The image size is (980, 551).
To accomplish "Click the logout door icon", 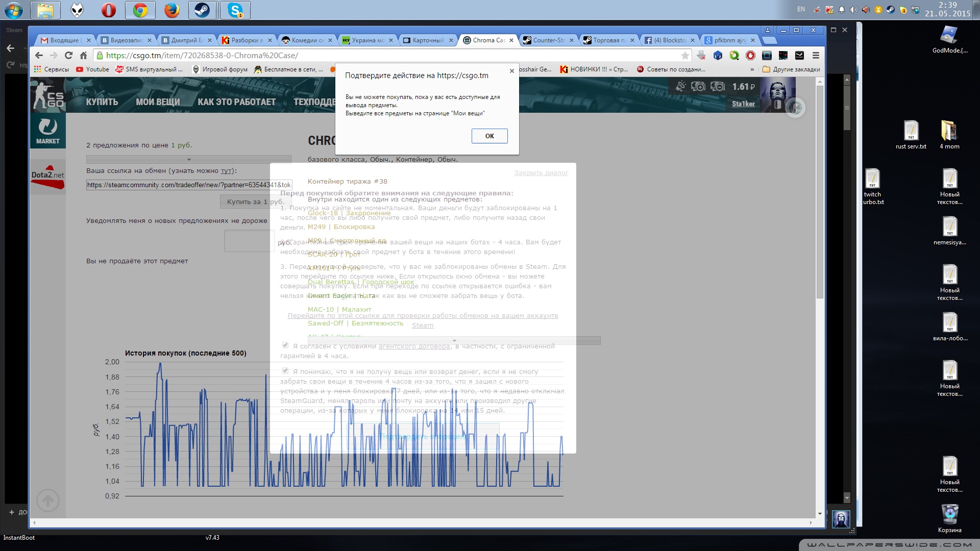I will coord(777,105).
